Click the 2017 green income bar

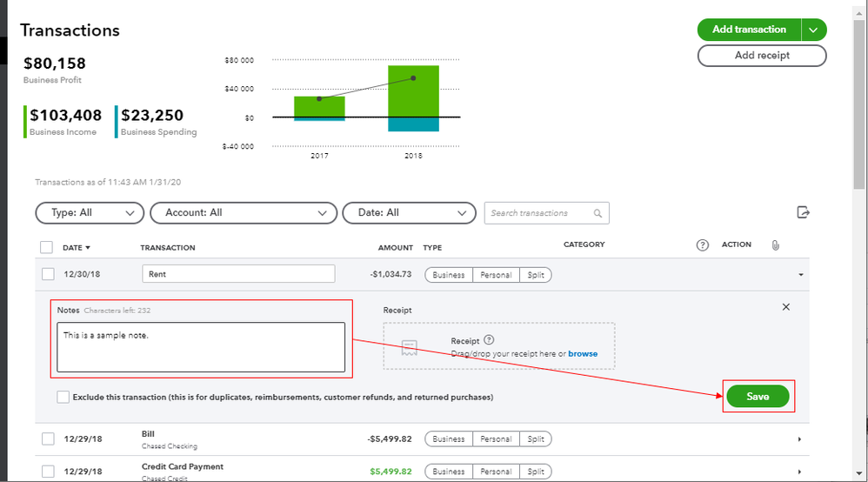pyautogui.click(x=319, y=107)
